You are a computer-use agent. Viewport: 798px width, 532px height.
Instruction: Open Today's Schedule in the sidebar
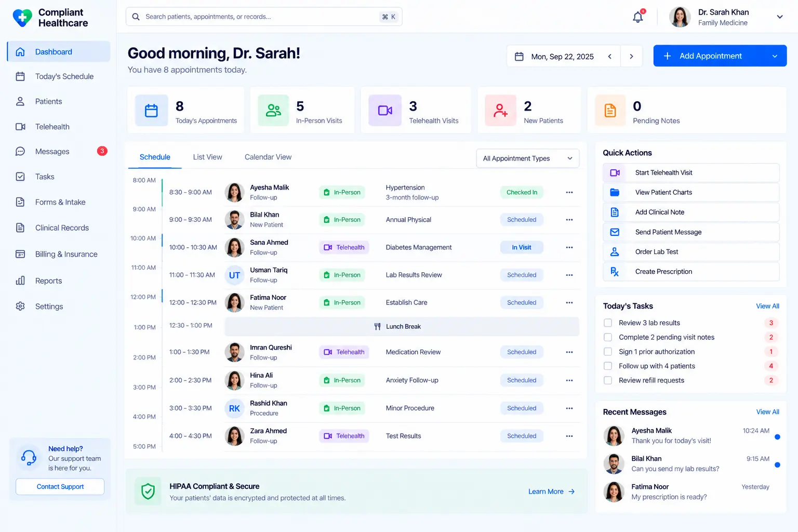point(59,76)
